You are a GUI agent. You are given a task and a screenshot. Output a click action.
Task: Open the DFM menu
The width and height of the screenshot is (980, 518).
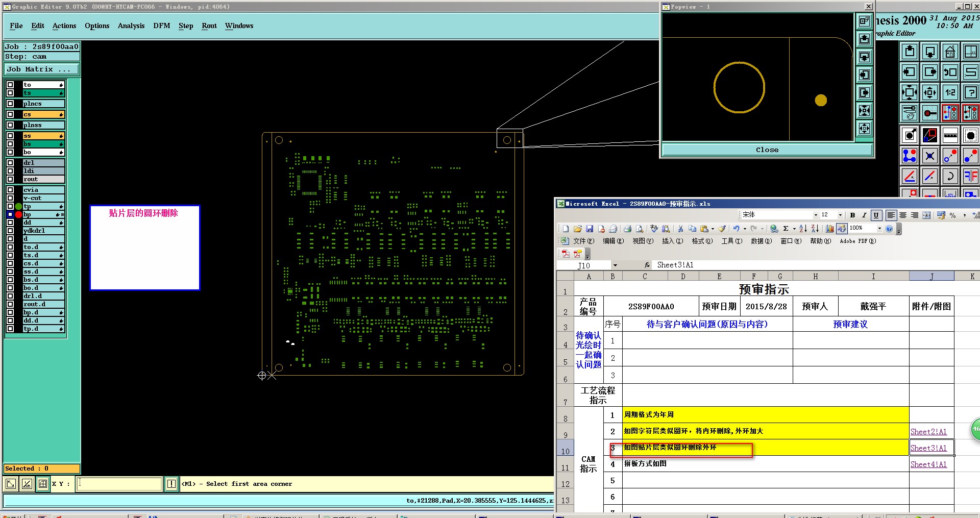pyautogui.click(x=161, y=26)
